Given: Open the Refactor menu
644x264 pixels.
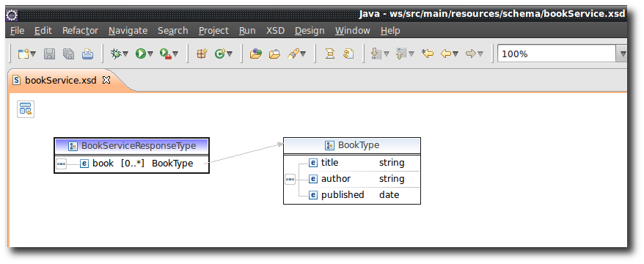Looking at the screenshot, I should [x=81, y=30].
